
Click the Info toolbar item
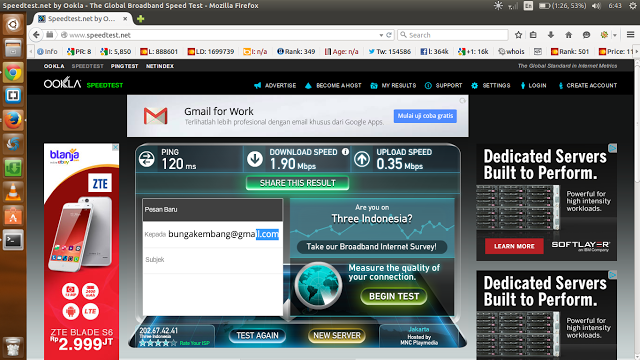pos(47,51)
